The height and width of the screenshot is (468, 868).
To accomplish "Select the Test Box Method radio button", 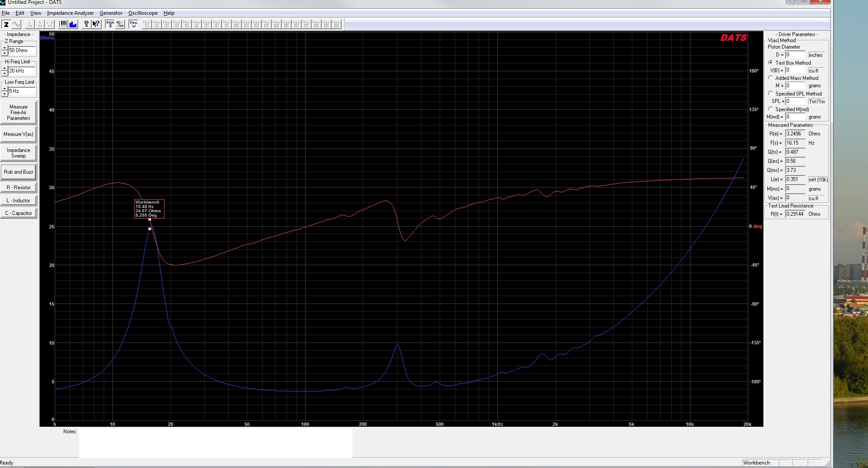I will (771, 63).
